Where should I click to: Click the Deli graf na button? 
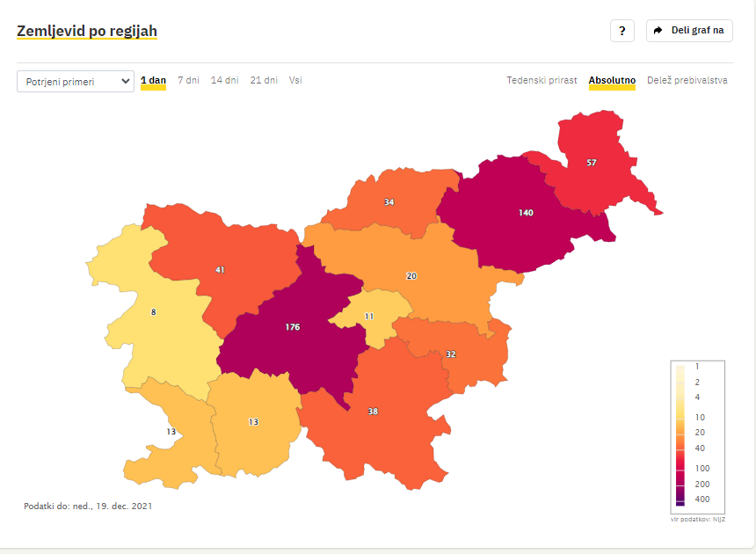(x=689, y=31)
